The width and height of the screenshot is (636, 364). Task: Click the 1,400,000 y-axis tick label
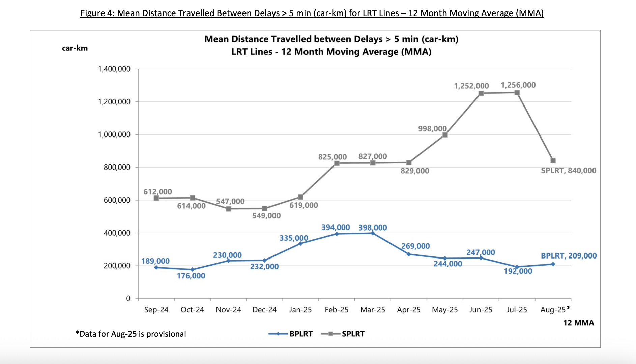point(114,69)
